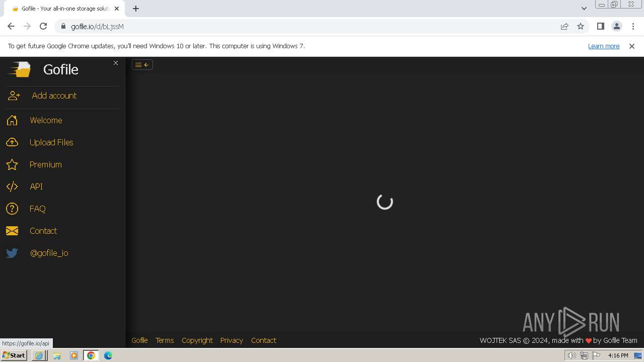Share this page icon in address bar
644x362 pixels.
tap(565, 27)
